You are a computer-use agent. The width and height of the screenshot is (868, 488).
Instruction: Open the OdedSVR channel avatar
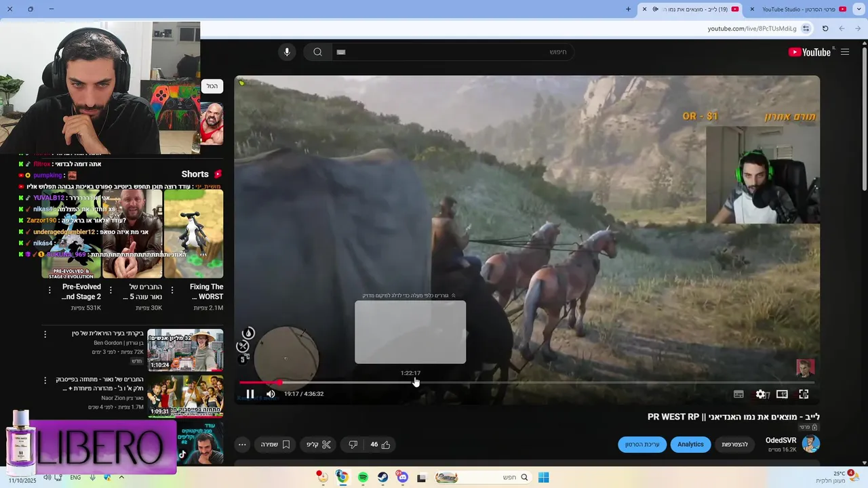point(810,444)
